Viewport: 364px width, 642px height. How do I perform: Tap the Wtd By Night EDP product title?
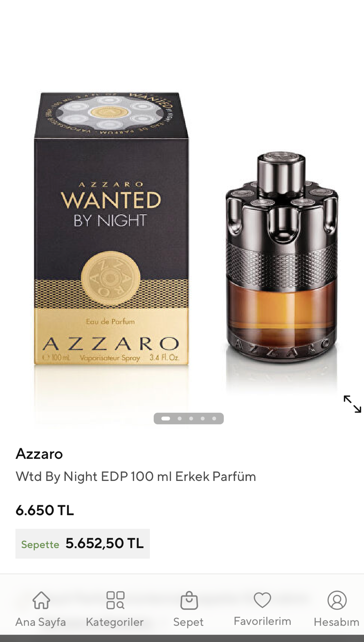coord(136,476)
